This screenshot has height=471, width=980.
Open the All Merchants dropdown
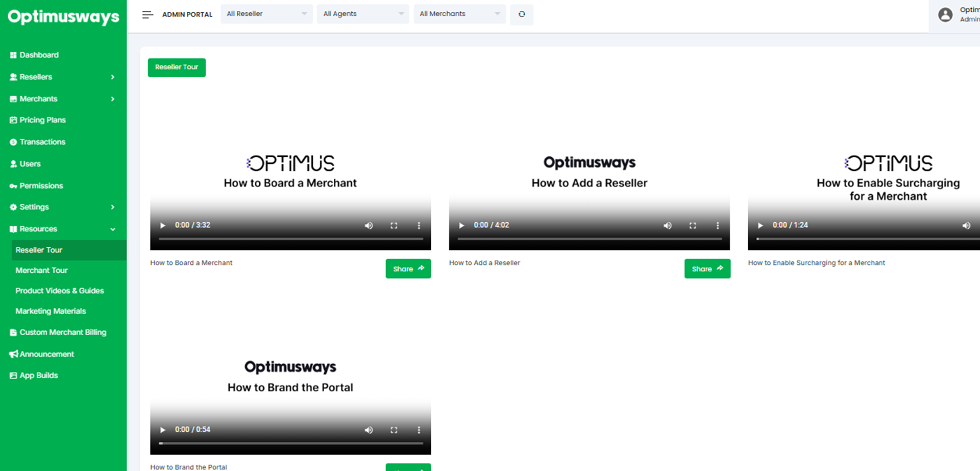(459, 14)
